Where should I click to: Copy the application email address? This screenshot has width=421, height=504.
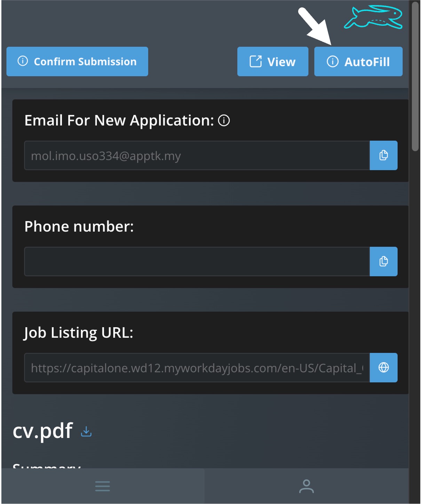point(383,155)
